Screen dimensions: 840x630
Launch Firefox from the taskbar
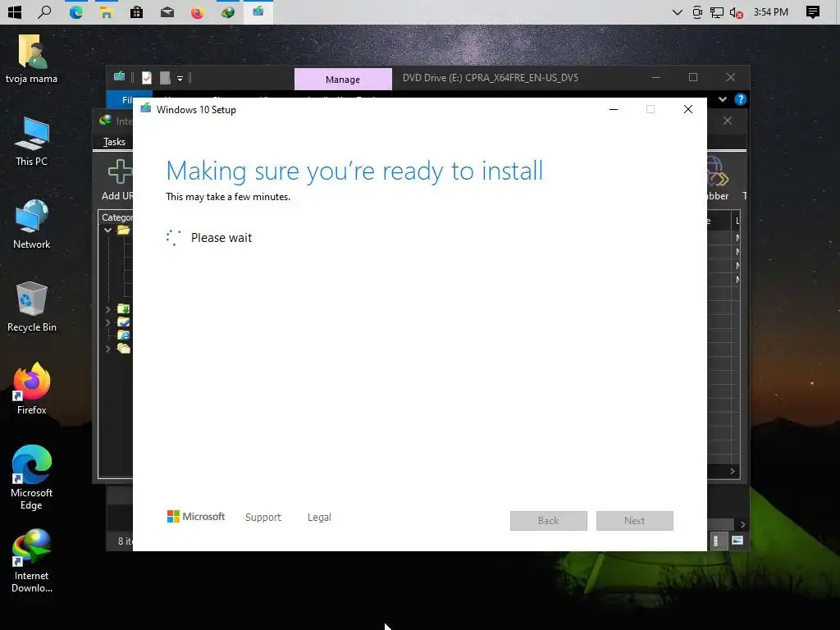pyautogui.click(x=197, y=11)
